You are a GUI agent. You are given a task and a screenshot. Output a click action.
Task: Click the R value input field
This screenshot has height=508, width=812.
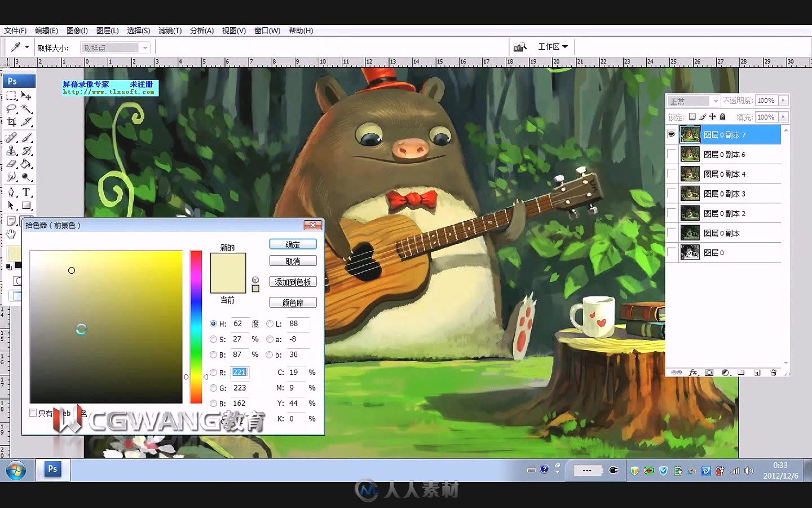click(239, 372)
